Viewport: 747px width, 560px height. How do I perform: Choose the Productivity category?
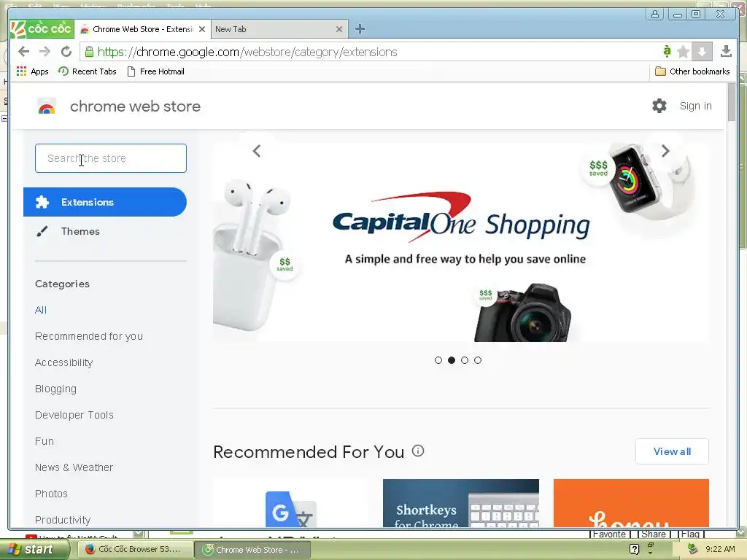pyautogui.click(x=63, y=519)
